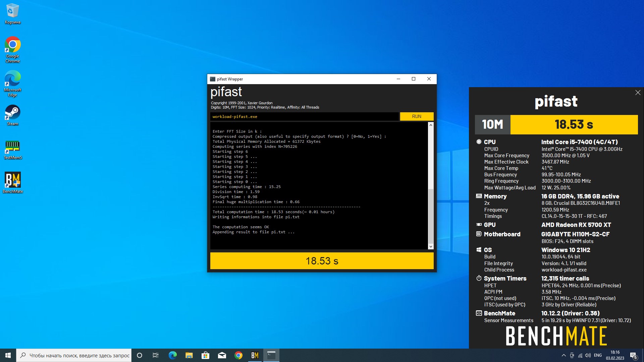This screenshot has width=644, height=362.
Task: Click the Windows 10 21H2 text
Action: [566, 250]
